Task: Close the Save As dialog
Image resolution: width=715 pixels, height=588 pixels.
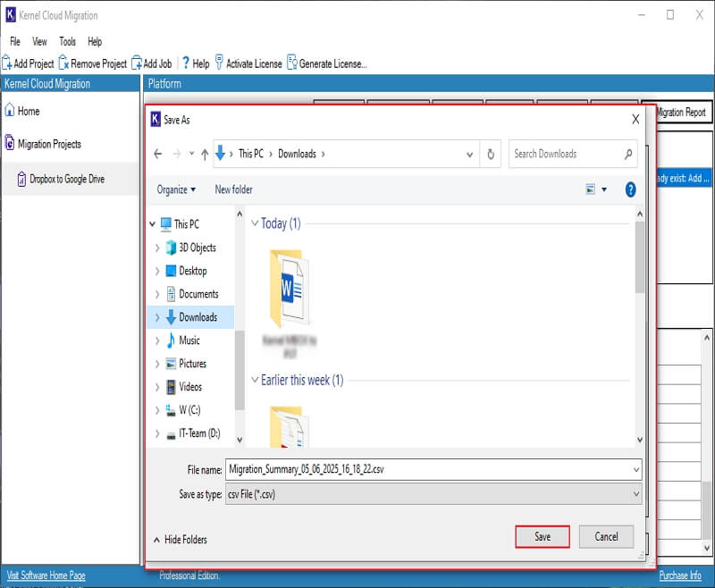Action: tap(635, 120)
